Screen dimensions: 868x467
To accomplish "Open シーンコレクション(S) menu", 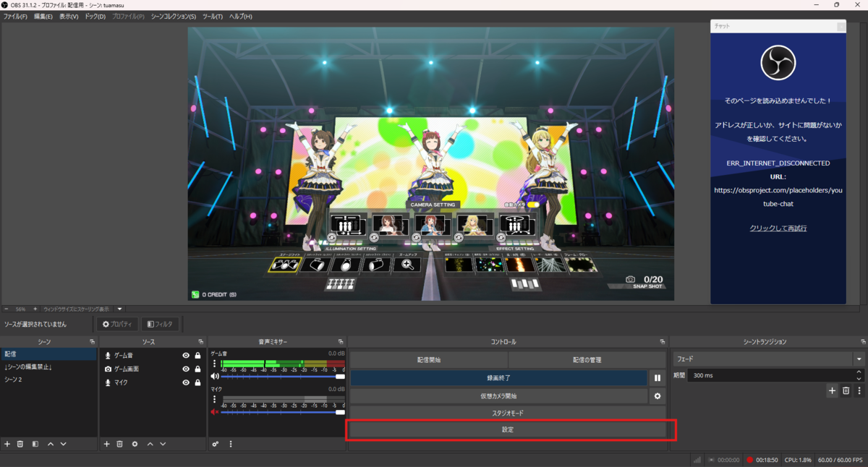I will click(174, 16).
